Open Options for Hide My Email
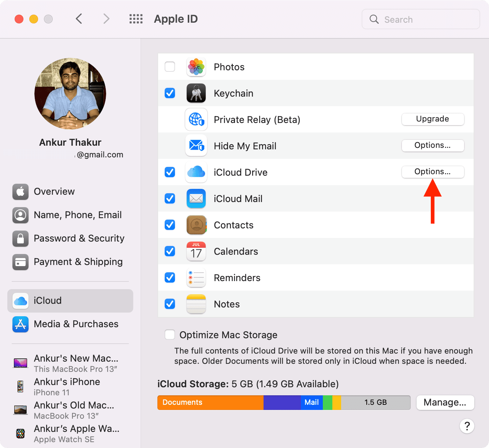This screenshot has height=448, width=489. point(433,145)
